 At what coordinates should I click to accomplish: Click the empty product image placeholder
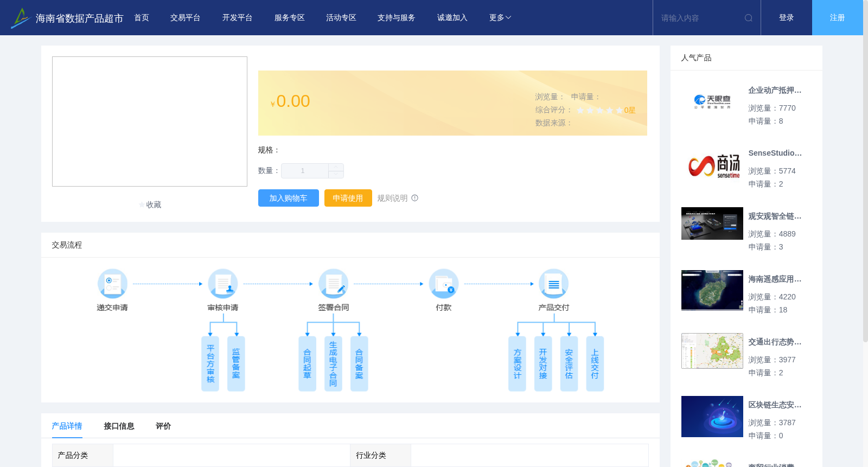150,121
